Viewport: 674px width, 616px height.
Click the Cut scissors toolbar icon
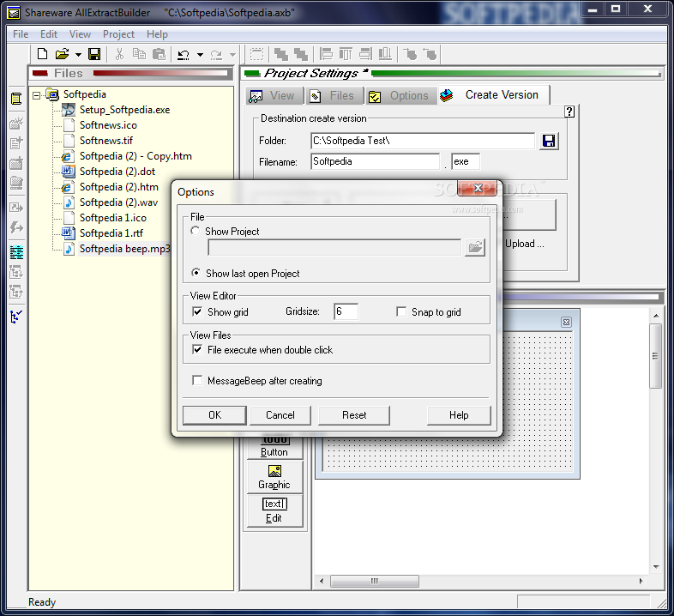119,54
